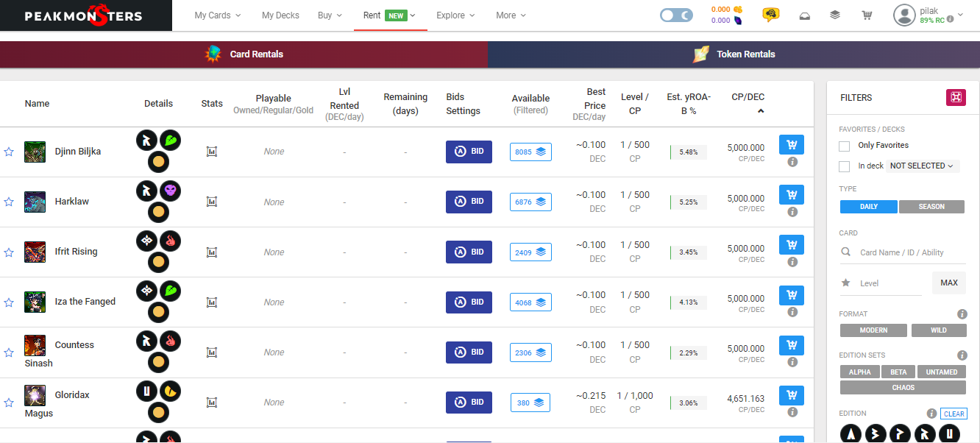Image resolution: width=980 pixels, height=443 pixels.
Task: Add Harklaw rental to cart
Action: coord(792,195)
